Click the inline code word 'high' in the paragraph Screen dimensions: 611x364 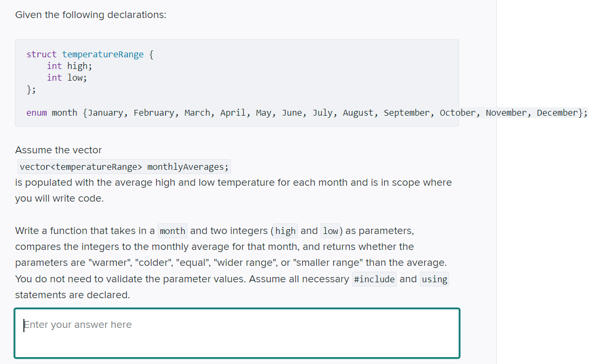[285, 231]
